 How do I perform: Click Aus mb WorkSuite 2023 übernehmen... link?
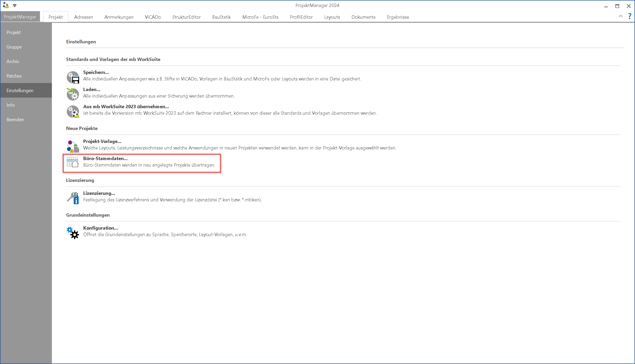(x=126, y=107)
